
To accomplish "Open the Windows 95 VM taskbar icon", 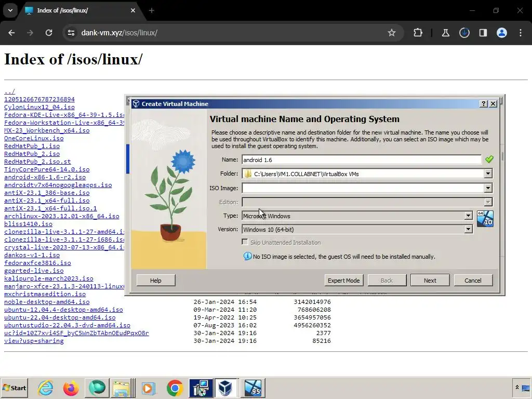I will 253,388.
